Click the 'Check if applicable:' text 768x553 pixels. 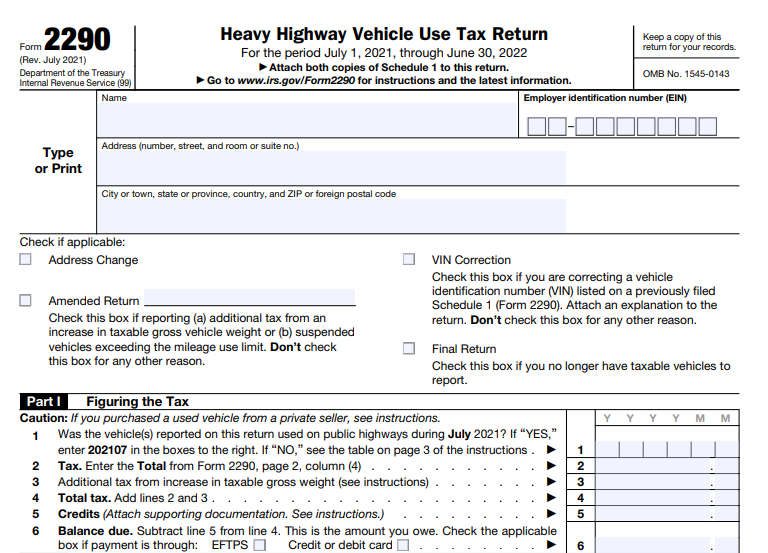pos(72,242)
